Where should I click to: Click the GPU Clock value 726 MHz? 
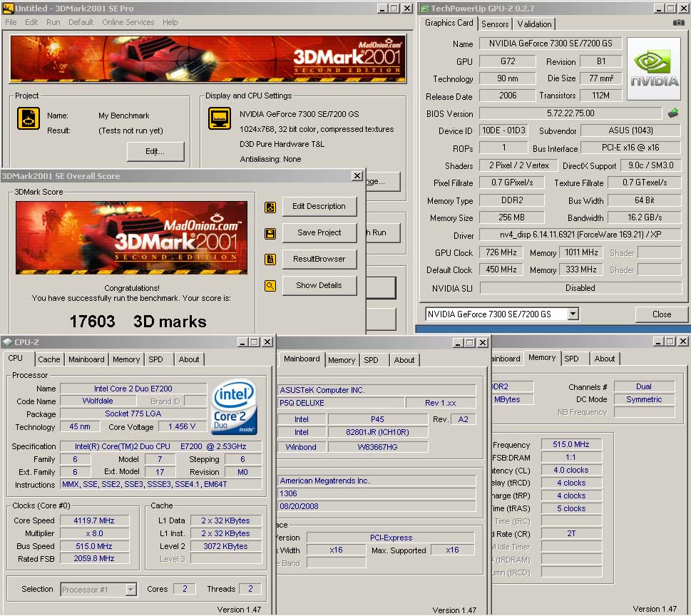501,252
